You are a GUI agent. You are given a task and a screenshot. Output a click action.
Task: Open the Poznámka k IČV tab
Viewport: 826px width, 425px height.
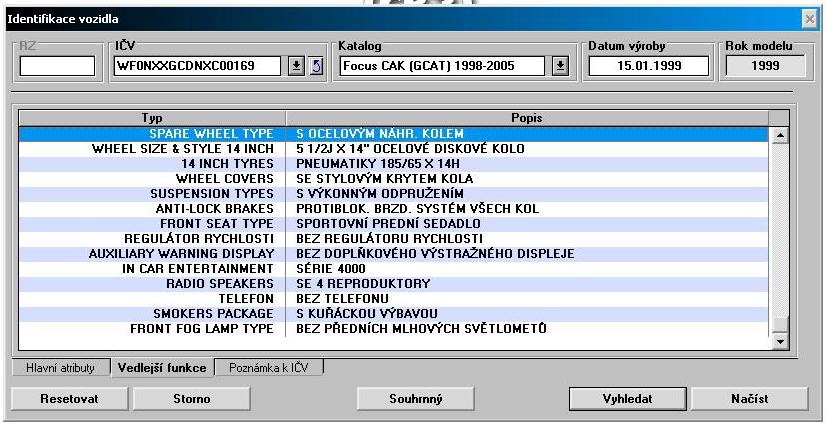coord(270,368)
